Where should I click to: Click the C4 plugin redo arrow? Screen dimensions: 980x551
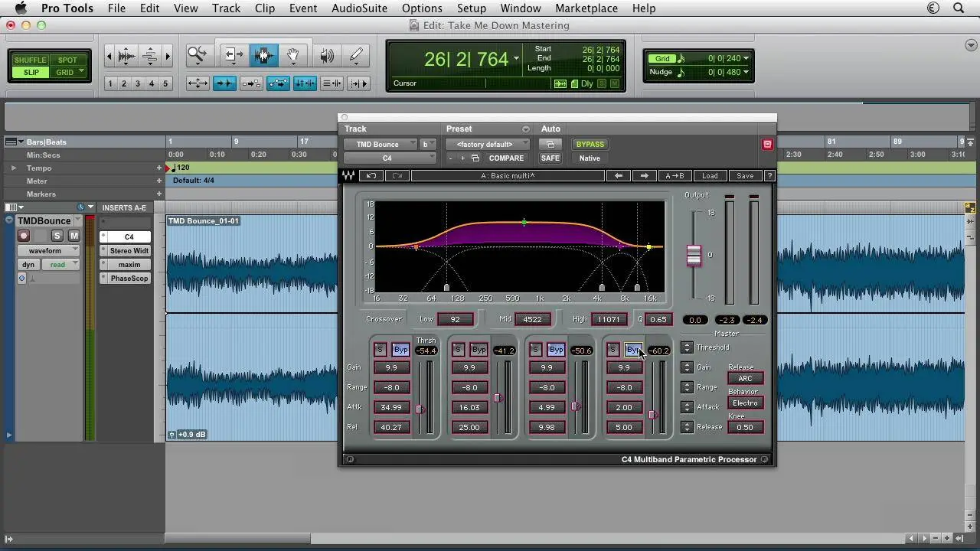point(397,176)
